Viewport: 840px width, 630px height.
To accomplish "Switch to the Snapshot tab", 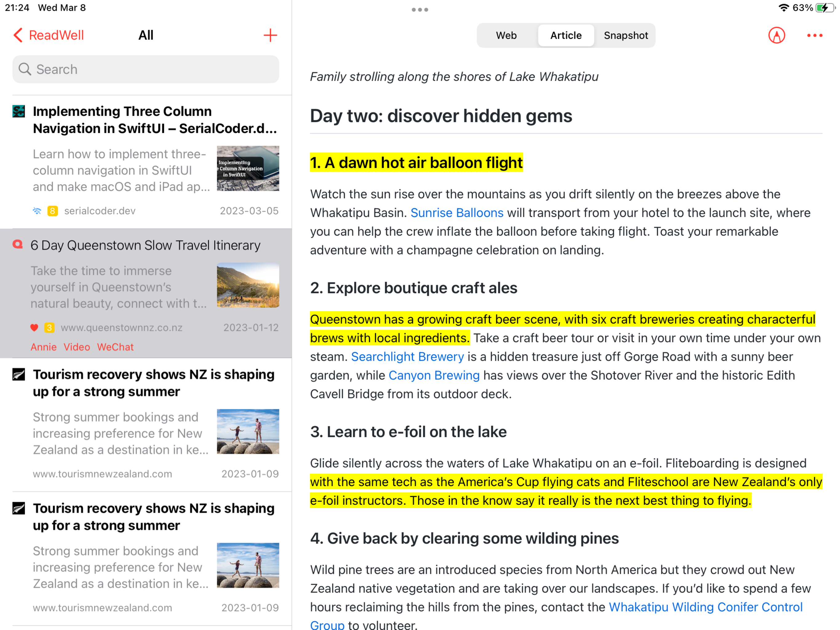I will click(x=626, y=35).
